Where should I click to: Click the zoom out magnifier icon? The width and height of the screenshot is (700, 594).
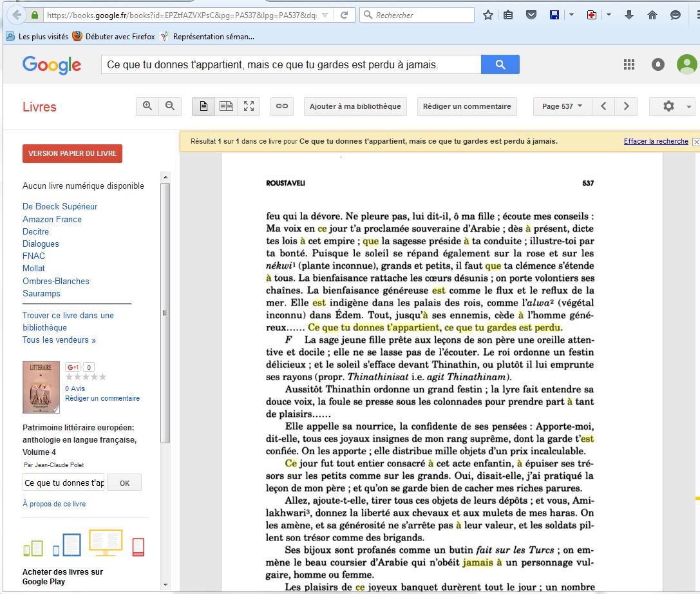[x=170, y=106]
